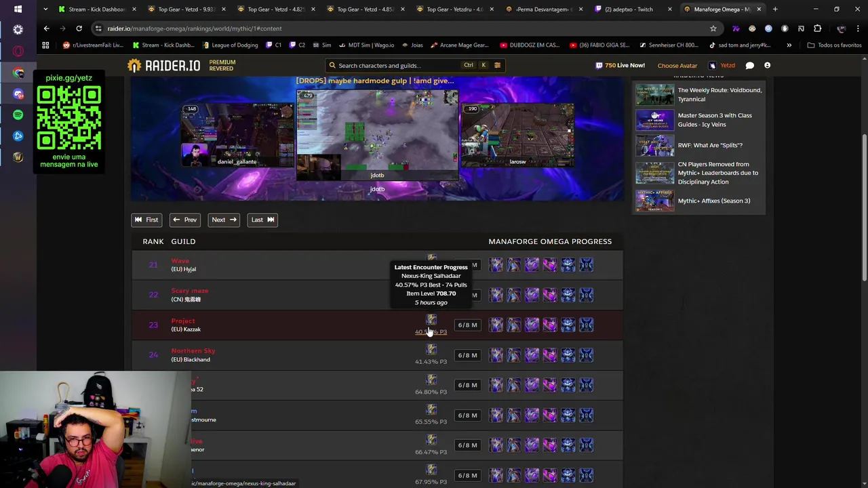Screen dimensions: 868x488
Task: Open 750 Live Now streams link
Action: 620,65
